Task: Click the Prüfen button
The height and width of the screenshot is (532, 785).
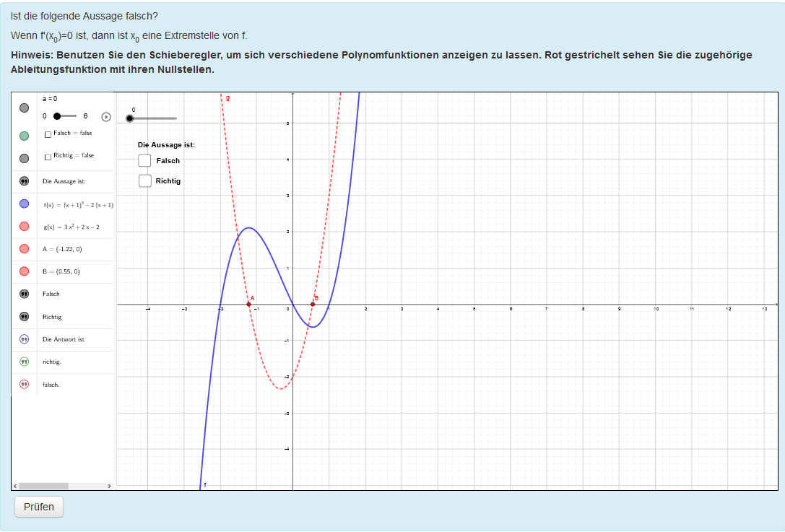Action: 39,507
